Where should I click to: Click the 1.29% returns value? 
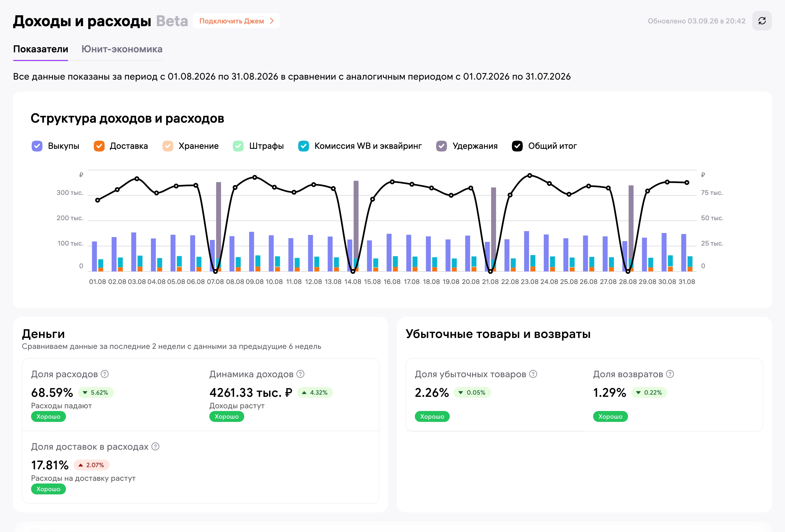point(610,392)
